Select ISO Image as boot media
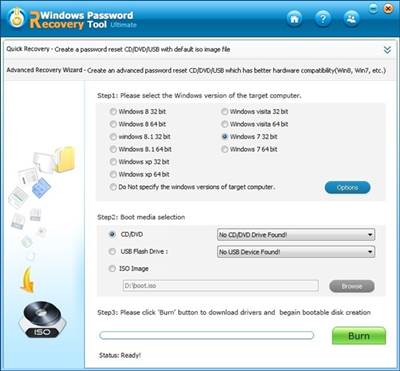 coord(113,269)
